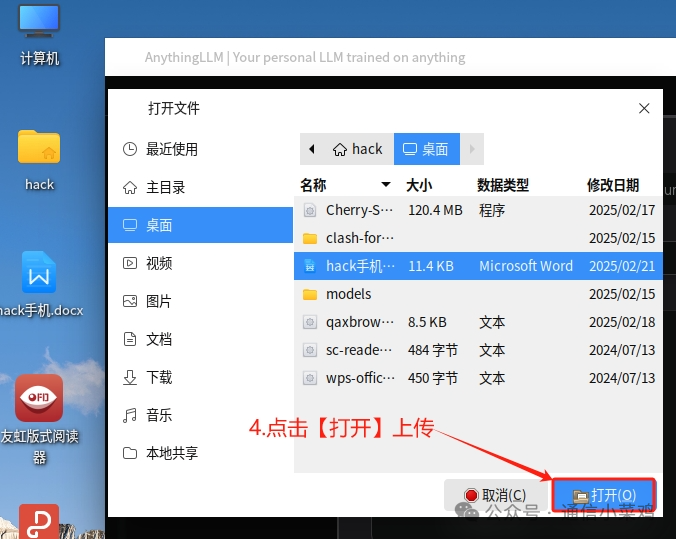
Task: Open the 计算机 desktop icon
Action: coord(39,36)
